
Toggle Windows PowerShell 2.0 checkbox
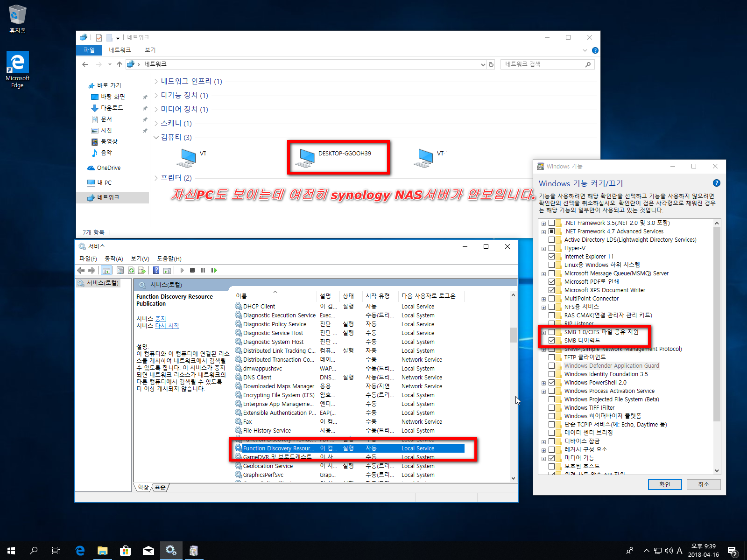[552, 383]
